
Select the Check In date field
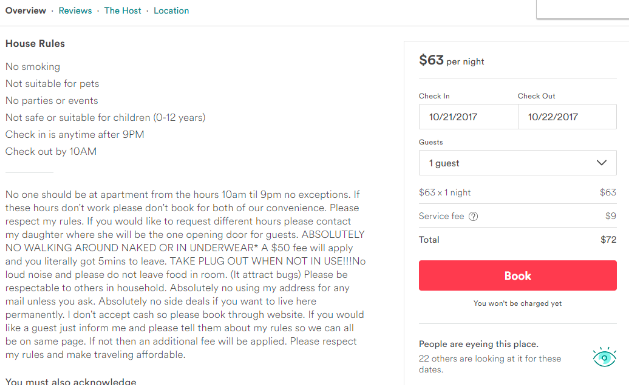click(469, 117)
